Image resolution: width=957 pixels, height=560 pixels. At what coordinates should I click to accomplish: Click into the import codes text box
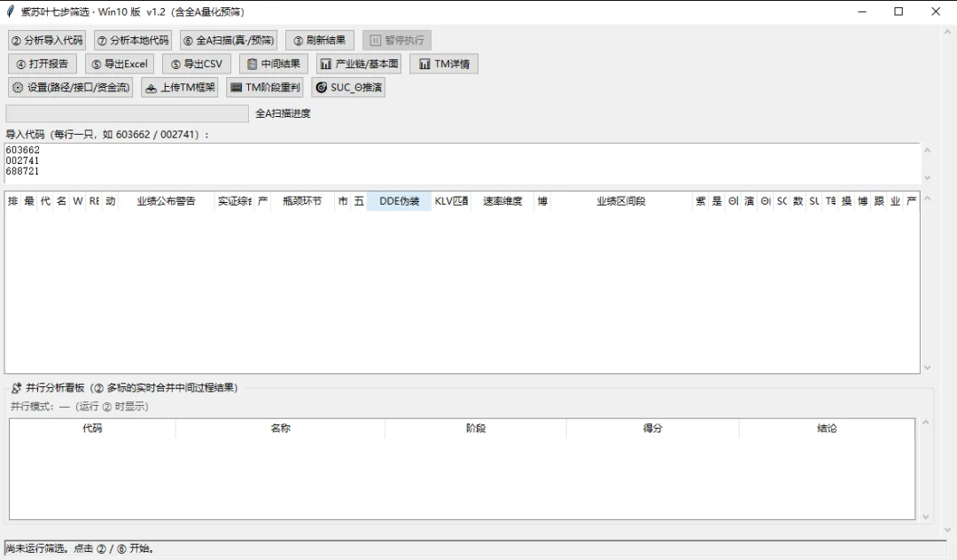(x=462, y=164)
